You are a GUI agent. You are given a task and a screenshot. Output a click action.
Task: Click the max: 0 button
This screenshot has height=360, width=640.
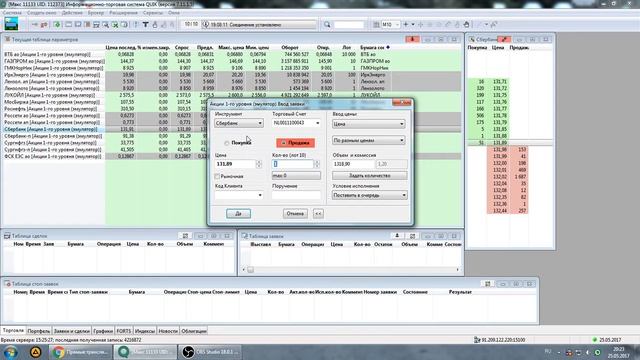coord(296,176)
